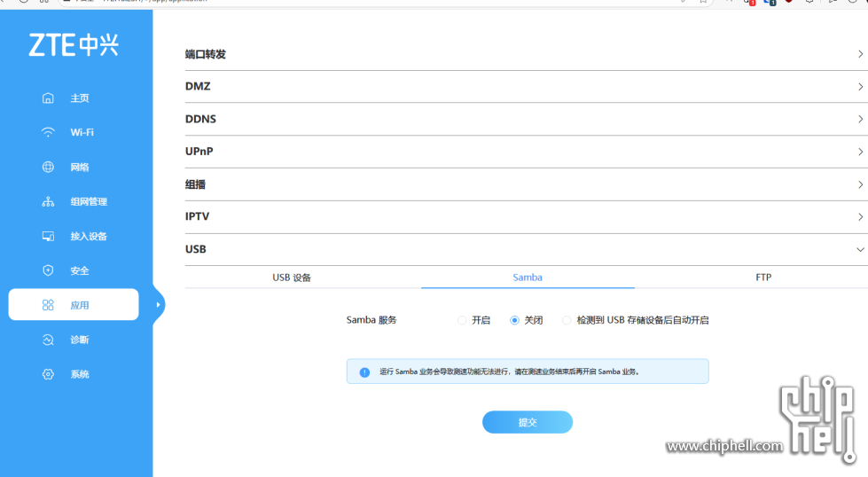Click the mesh networking management icon
This screenshot has width=868, height=477.
[48, 201]
